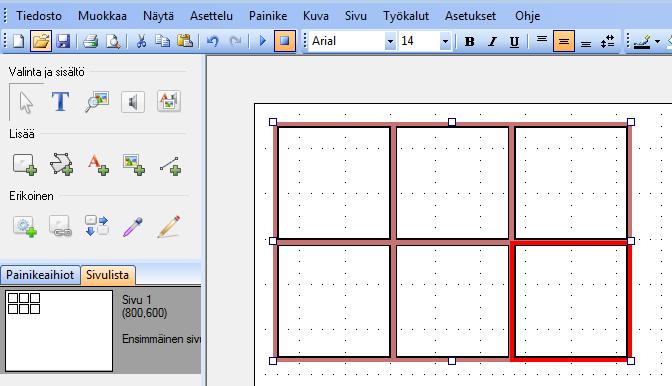Switch to the Painikeaihiot tab
Image resolution: width=672 pixels, height=386 pixels.
40,275
